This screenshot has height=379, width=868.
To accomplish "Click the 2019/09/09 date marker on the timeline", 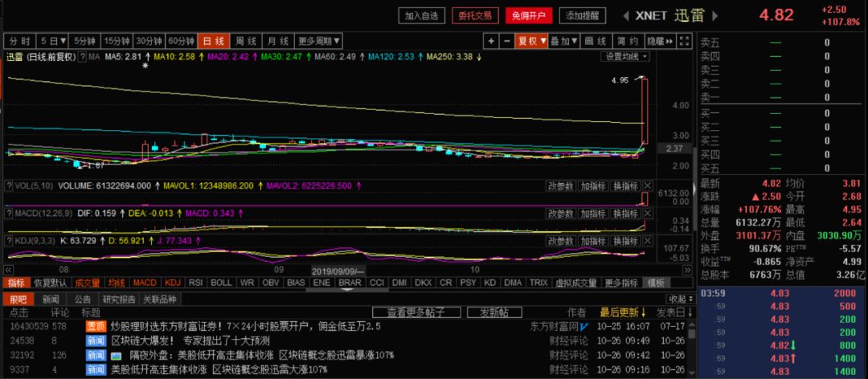I will (x=337, y=271).
